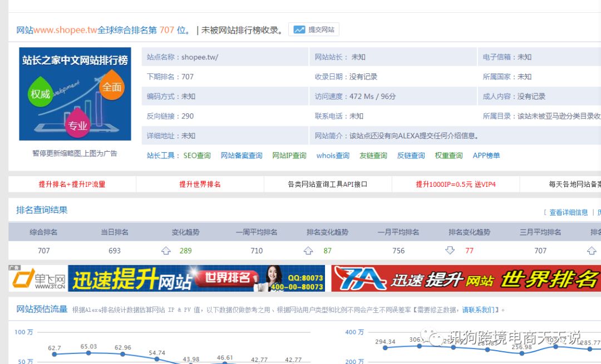
Task: Click the up arrow icon beside 87
Action: coord(308,251)
